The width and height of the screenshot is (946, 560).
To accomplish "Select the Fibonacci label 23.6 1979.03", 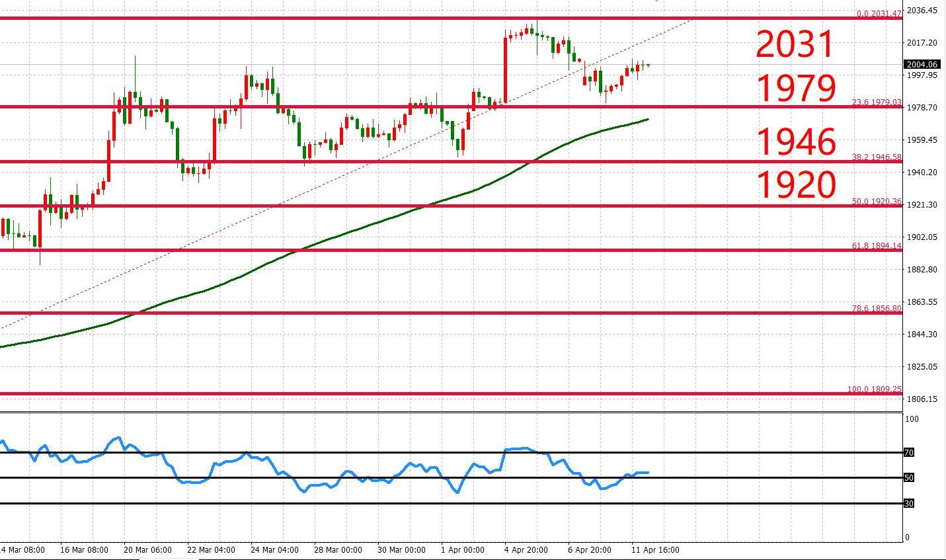I will pos(877,102).
